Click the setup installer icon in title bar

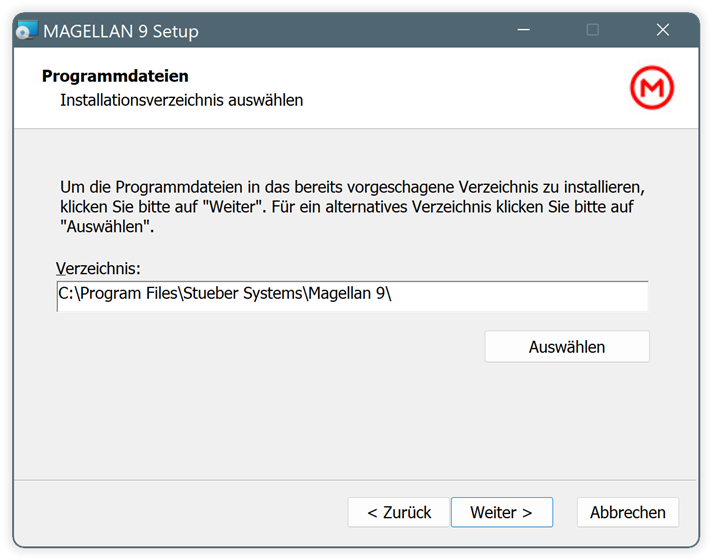point(27,30)
